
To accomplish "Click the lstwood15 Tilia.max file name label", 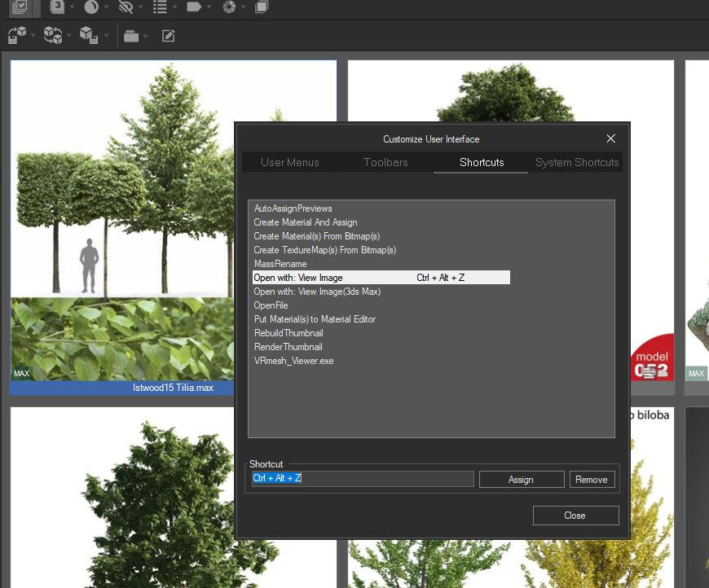I will (x=173, y=388).
